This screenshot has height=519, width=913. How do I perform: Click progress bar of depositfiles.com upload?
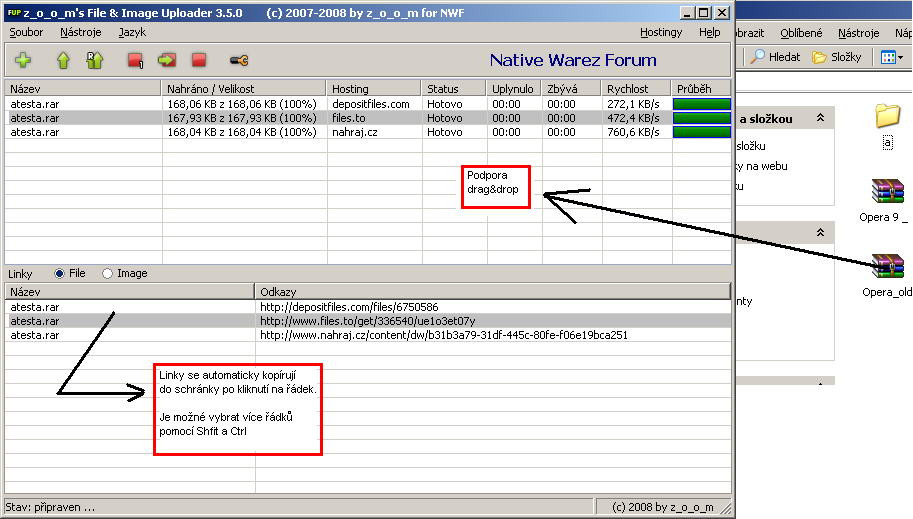click(x=702, y=104)
